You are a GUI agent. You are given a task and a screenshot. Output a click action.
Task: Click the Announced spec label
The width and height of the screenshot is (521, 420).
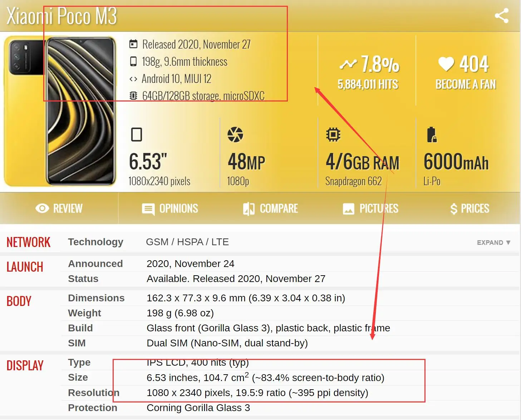(95, 264)
